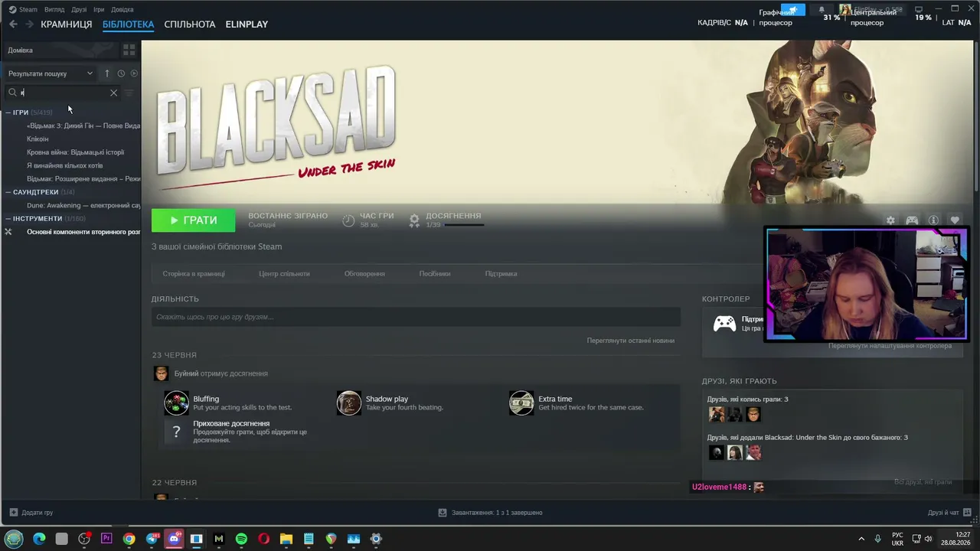Add Blacksad to favorites heart

[x=955, y=220]
